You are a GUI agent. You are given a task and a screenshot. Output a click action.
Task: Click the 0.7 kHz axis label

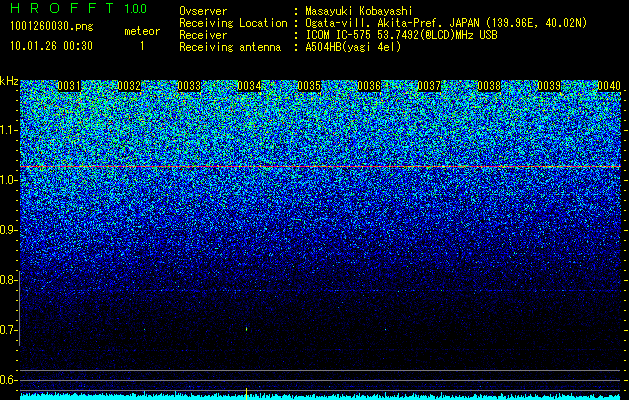(8, 330)
